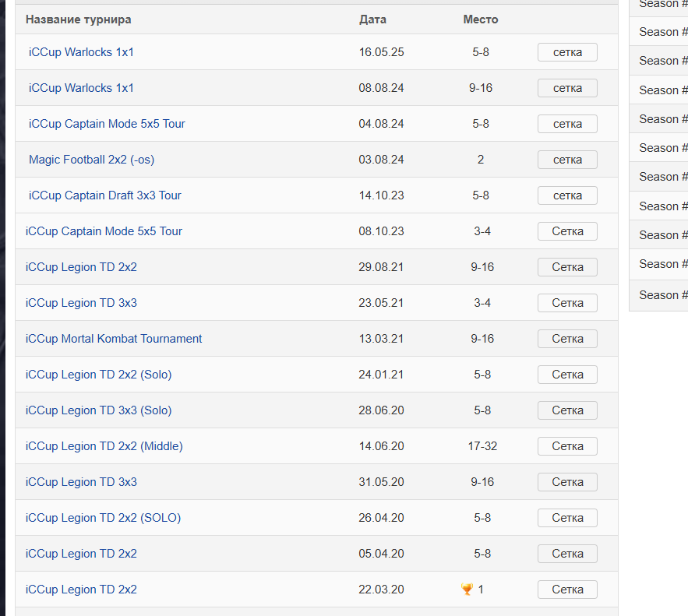Show bracket for Magic Football 2x2 row
Image resolution: width=688 pixels, height=616 pixels.
pyautogui.click(x=567, y=160)
